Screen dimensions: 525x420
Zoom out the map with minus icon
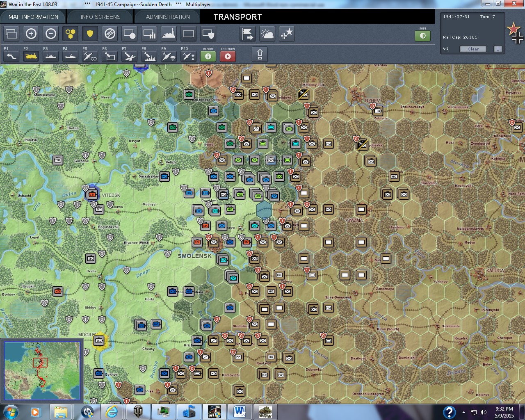(x=51, y=34)
